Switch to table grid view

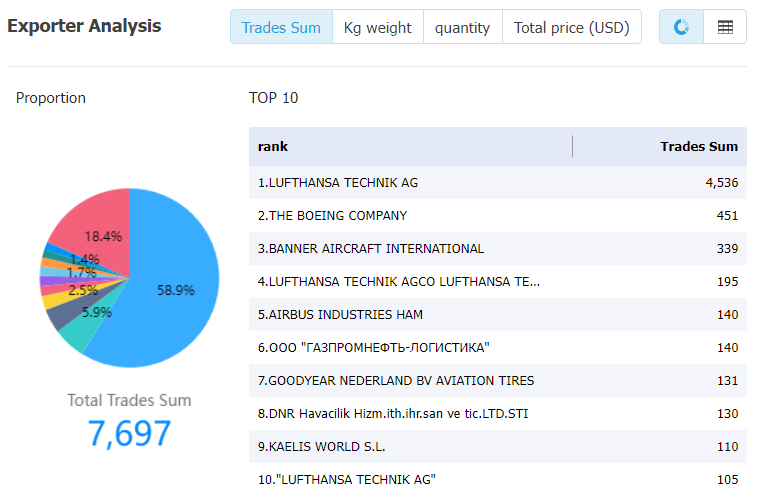[x=725, y=27]
